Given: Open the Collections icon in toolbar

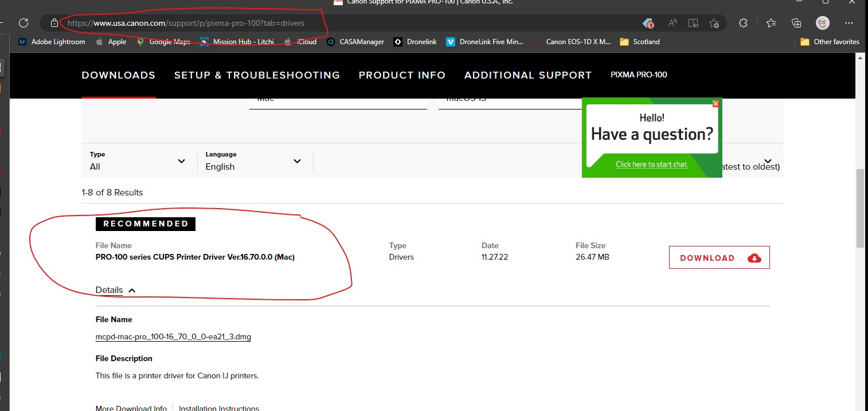Looking at the screenshot, I should pos(796,23).
